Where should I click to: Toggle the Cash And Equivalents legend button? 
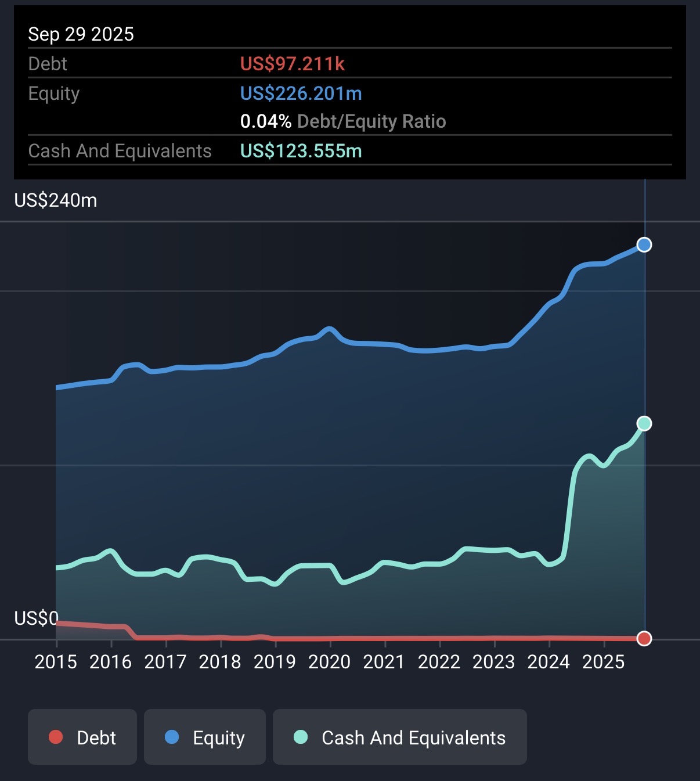[399, 737]
